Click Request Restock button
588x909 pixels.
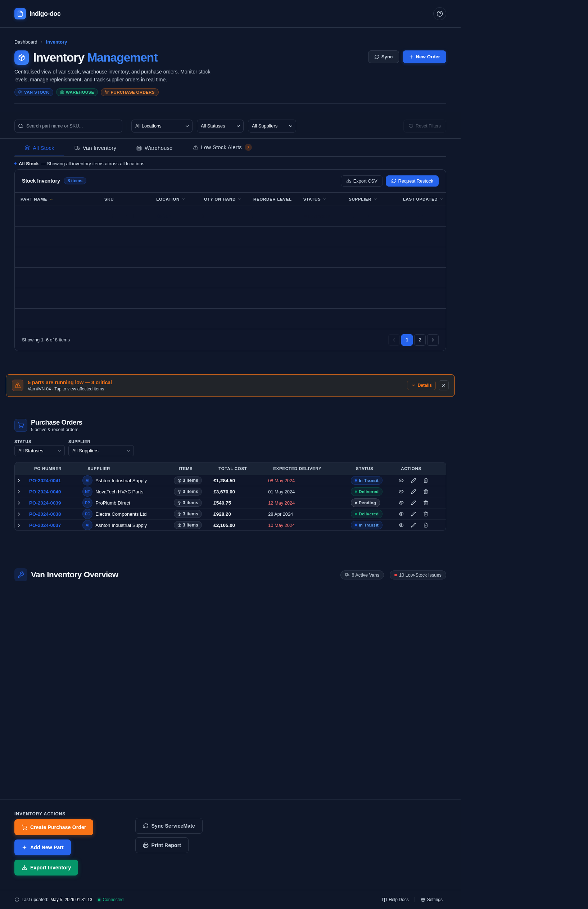[x=412, y=181]
